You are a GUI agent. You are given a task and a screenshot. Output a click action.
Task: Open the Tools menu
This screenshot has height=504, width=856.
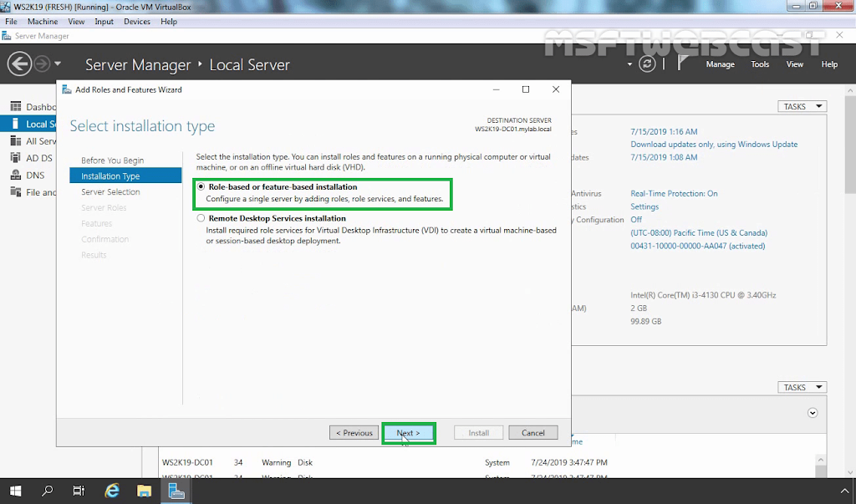click(x=760, y=64)
